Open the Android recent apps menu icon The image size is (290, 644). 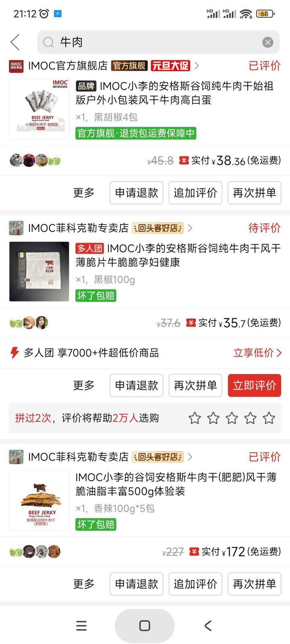pos(81,625)
